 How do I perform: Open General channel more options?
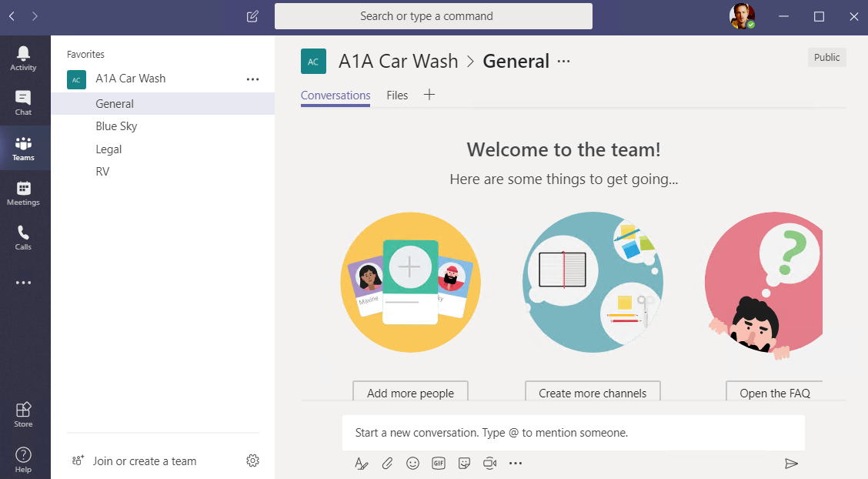563,62
